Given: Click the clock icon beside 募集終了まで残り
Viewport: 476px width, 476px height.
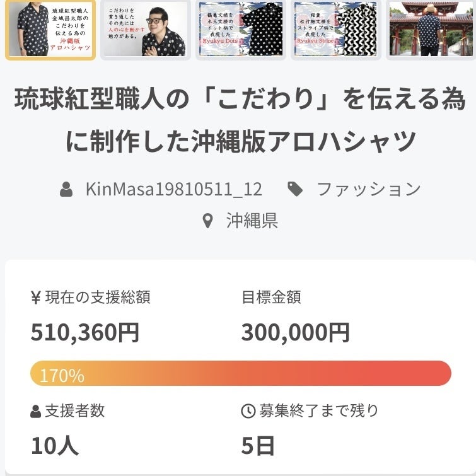Looking at the screenshot, I should [248, 412].
